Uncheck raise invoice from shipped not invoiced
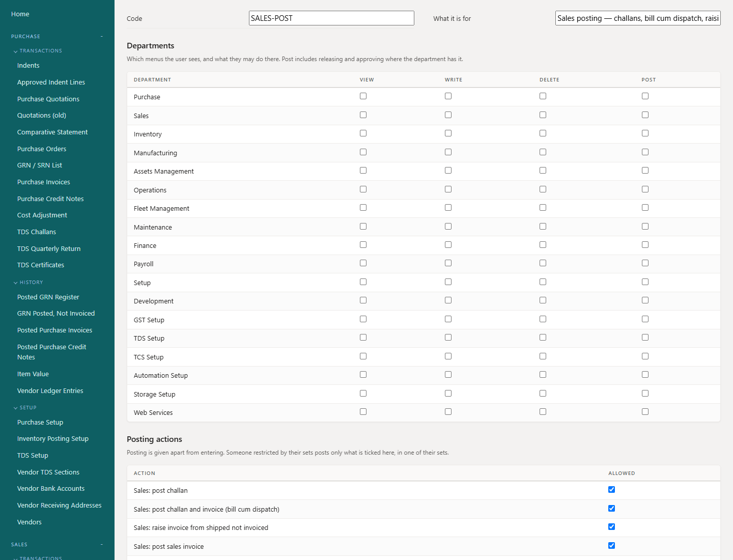The height and width of the screenshot is (560, 733). tap(611, 527)
